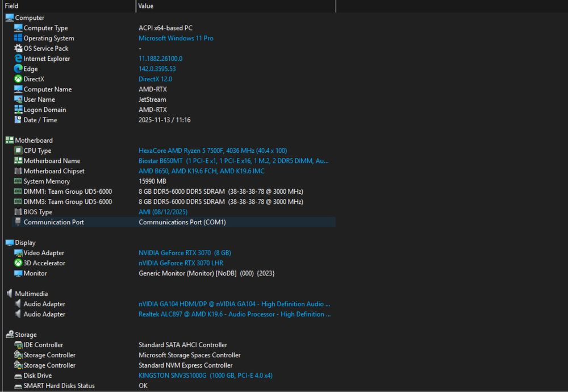Viewport: 568px width, 392px height.
Task: Select the 15990 MB memory value
Action: [152, 181]
